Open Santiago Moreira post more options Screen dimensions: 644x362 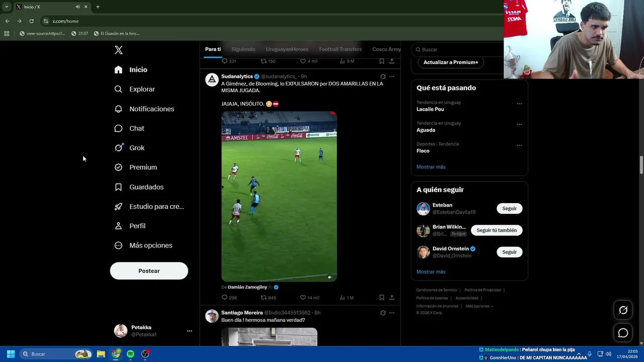point(392,313)
